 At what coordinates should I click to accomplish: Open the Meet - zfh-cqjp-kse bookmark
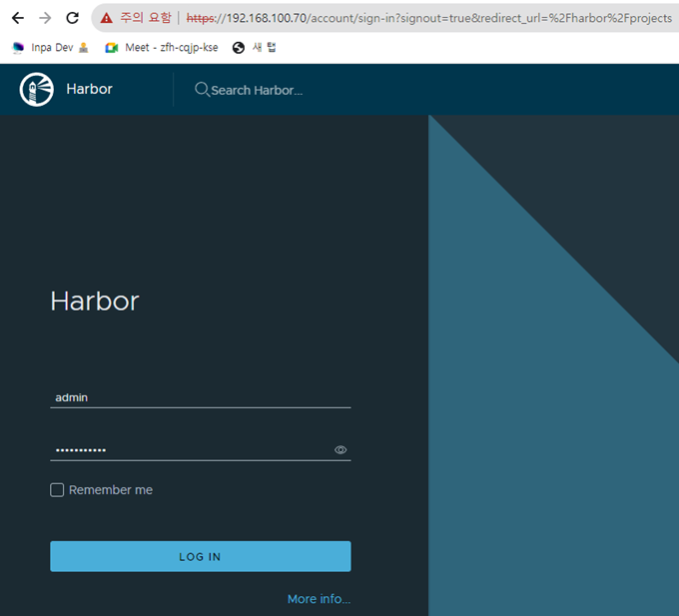162,48
